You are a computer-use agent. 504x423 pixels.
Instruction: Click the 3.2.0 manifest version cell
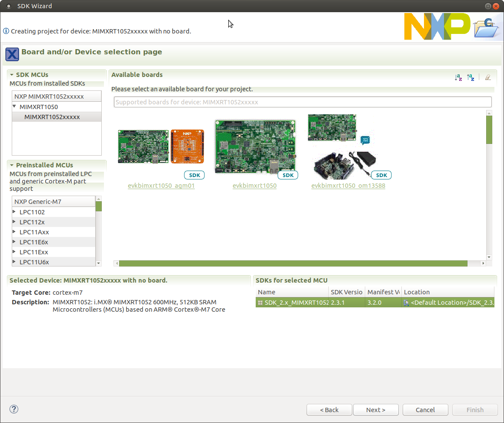tap(384, 303)
